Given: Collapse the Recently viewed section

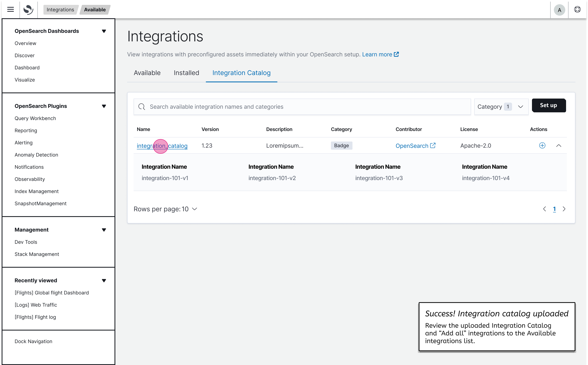Looking at the screenshot, I should (x=104, y=280).
